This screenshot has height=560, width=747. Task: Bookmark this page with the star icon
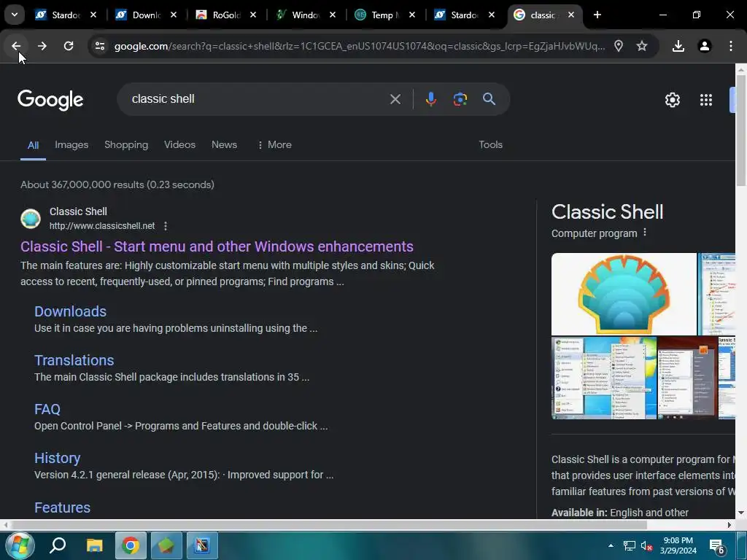pyautogui.click(x=642, y=46)
